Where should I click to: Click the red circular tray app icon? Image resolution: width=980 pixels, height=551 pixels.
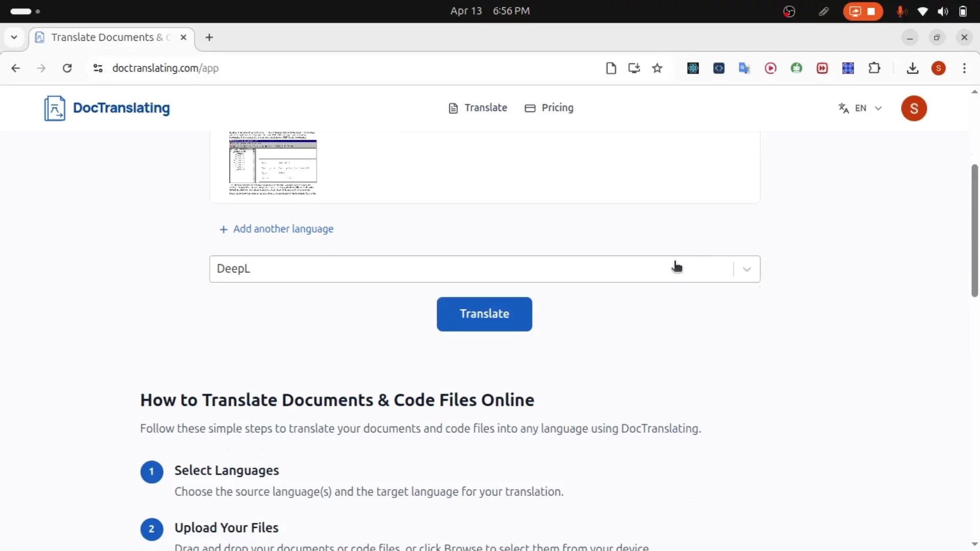tap(789, 11)
